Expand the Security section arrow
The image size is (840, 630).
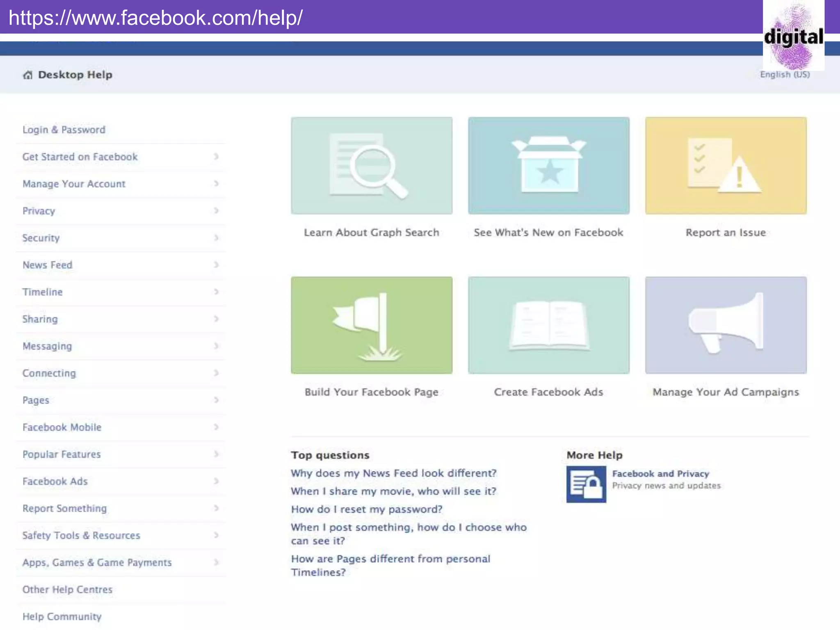[x=216, y=238]
